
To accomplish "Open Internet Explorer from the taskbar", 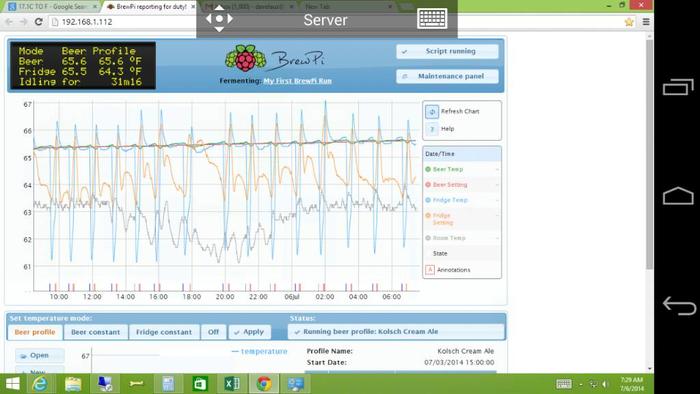I will click(40, 384).
